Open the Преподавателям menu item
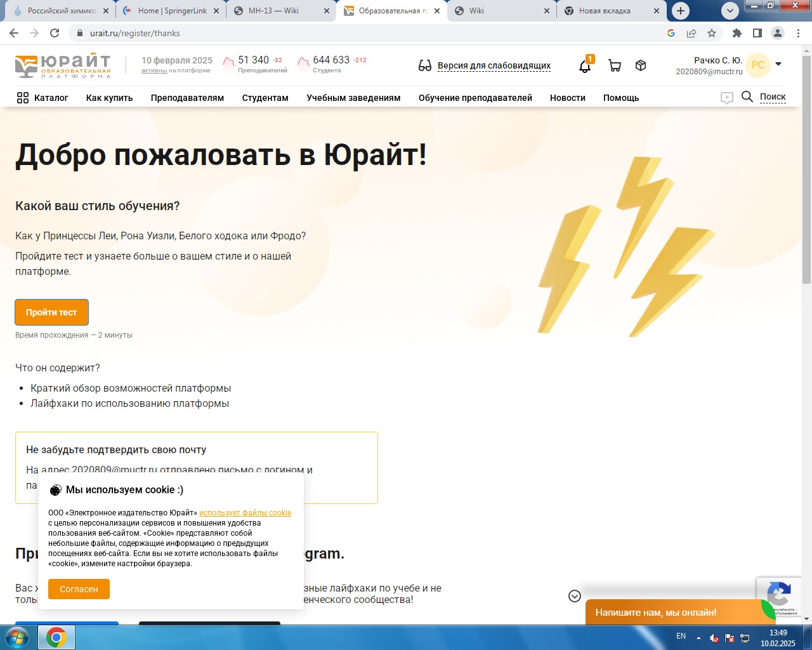This screenshot has width=812, height=650. tap(187, 98)
